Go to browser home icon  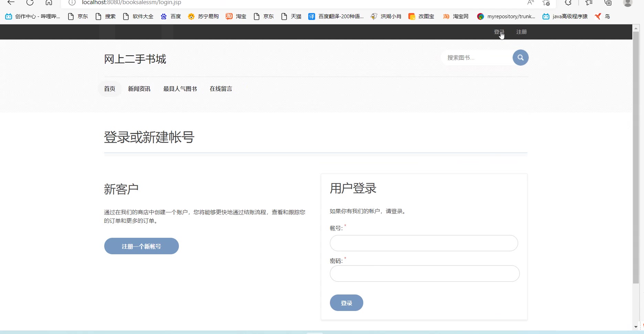[49, 3]
